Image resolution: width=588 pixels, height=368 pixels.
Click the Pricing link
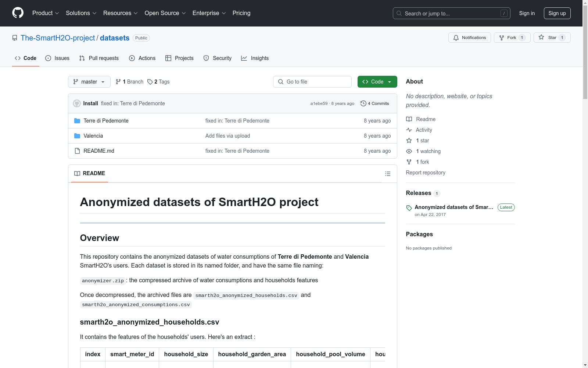[x=241, y=13]
